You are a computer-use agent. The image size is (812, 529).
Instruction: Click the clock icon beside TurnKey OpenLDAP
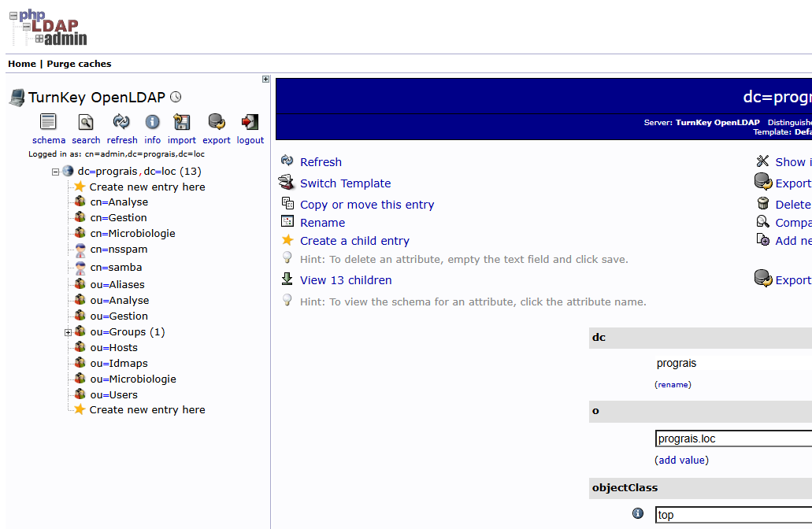(176, 97)
